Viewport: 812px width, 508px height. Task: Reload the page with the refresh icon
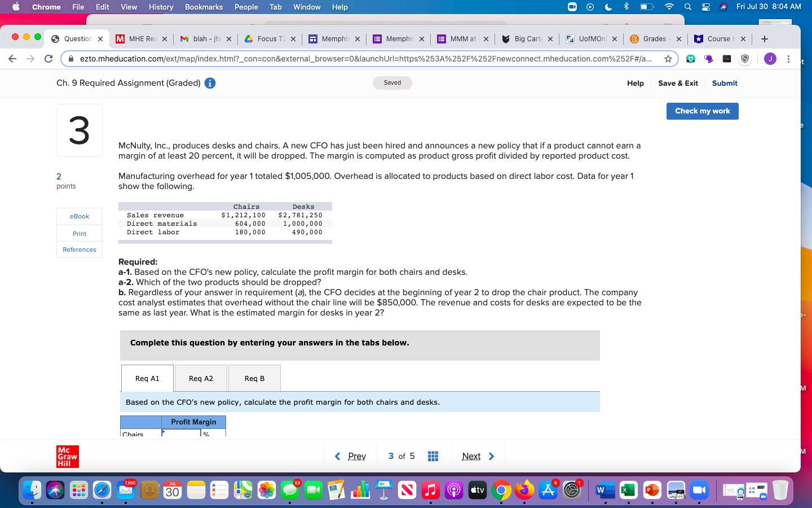click(x=48, y=58)
